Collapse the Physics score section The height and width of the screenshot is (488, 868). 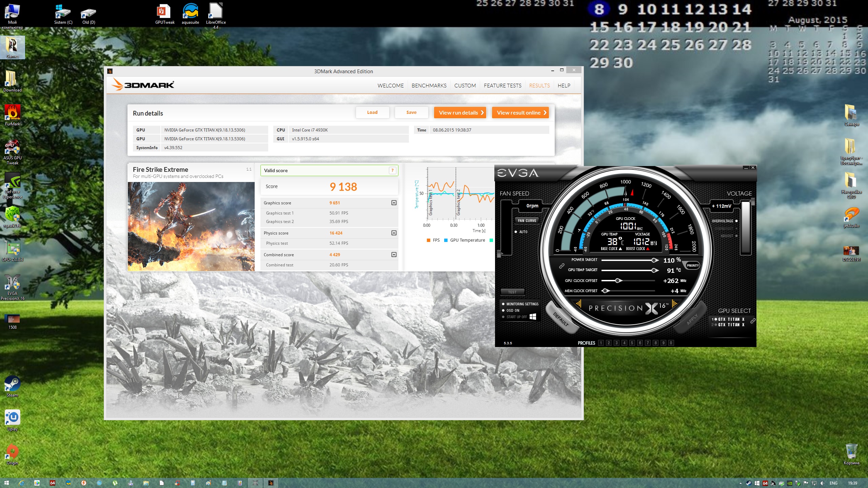click(x=394, y=233)
